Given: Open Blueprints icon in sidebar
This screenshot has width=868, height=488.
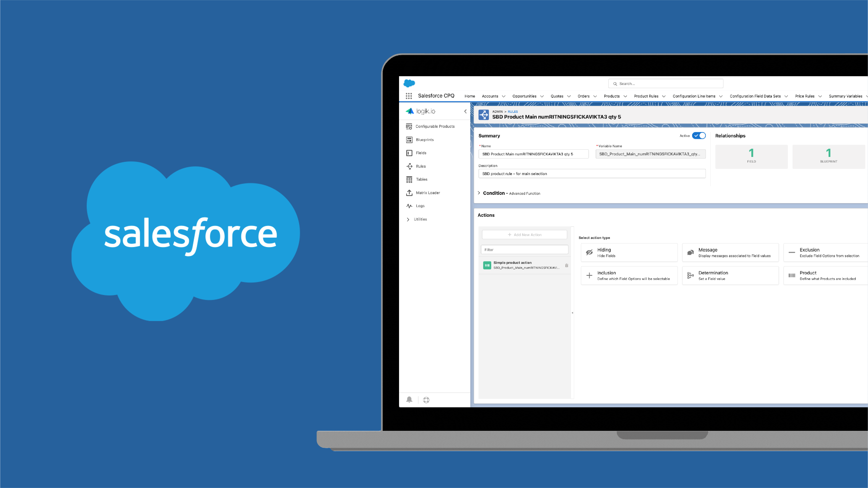Looking at the screenshot, I should tap(409, 140).
